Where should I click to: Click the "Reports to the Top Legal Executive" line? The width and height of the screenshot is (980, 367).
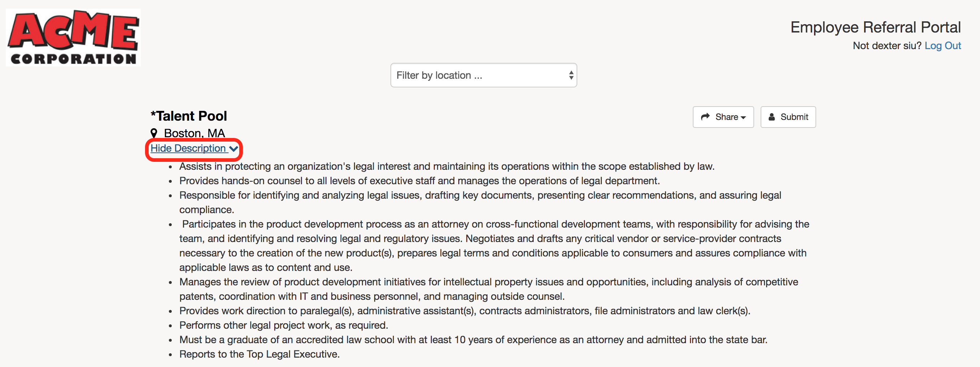point(259,354)
